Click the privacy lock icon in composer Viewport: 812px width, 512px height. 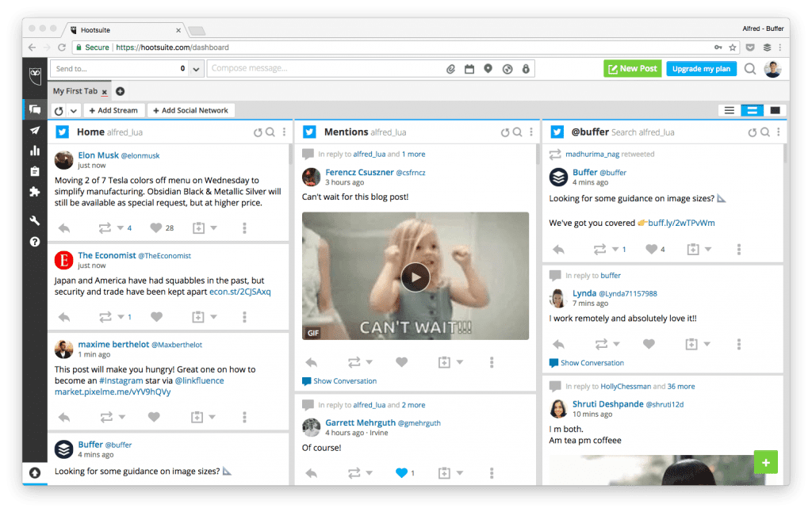[x=526, y=68]
